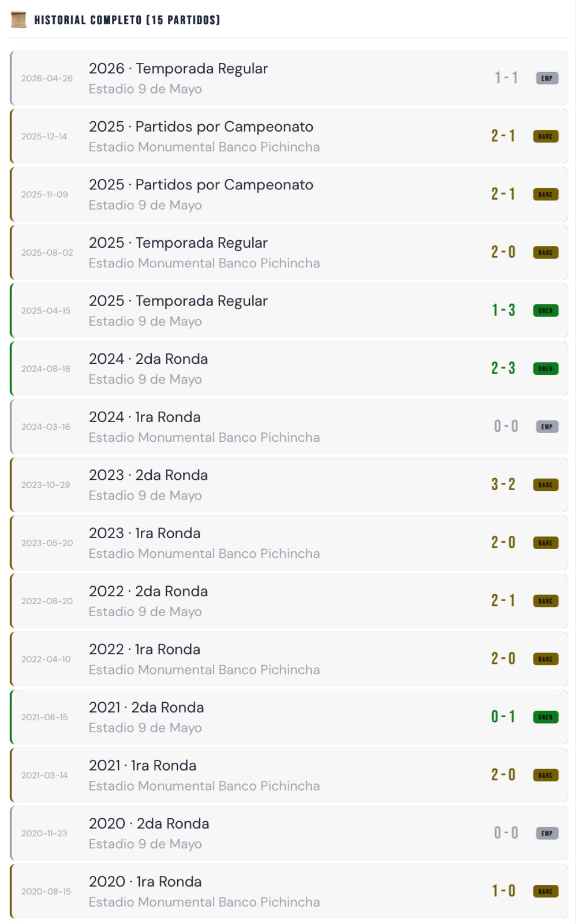Viewport: 576px width, 924px height.
Task: Open the 2023 1ra Ronda match row
Action: [x=289, y=543]
